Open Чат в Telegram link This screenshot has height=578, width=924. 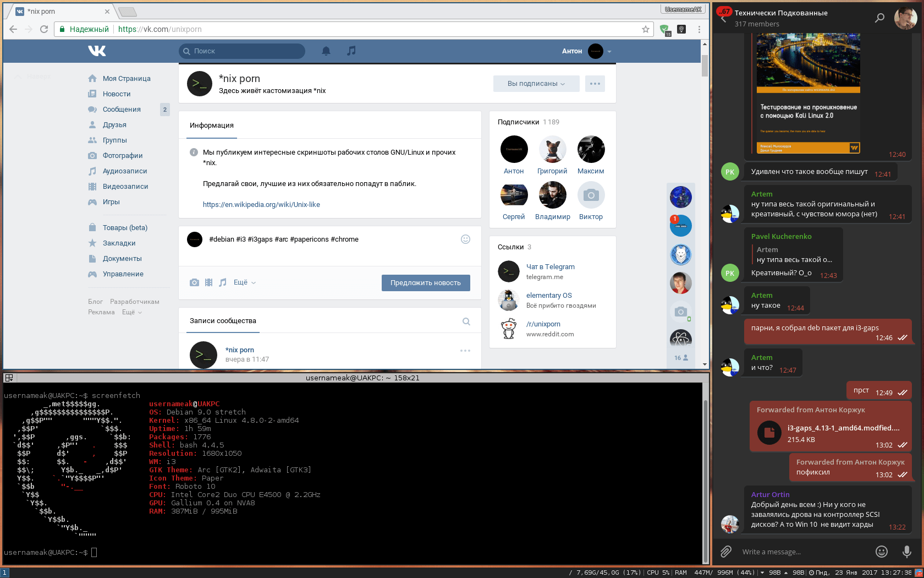tap(550, 267)
